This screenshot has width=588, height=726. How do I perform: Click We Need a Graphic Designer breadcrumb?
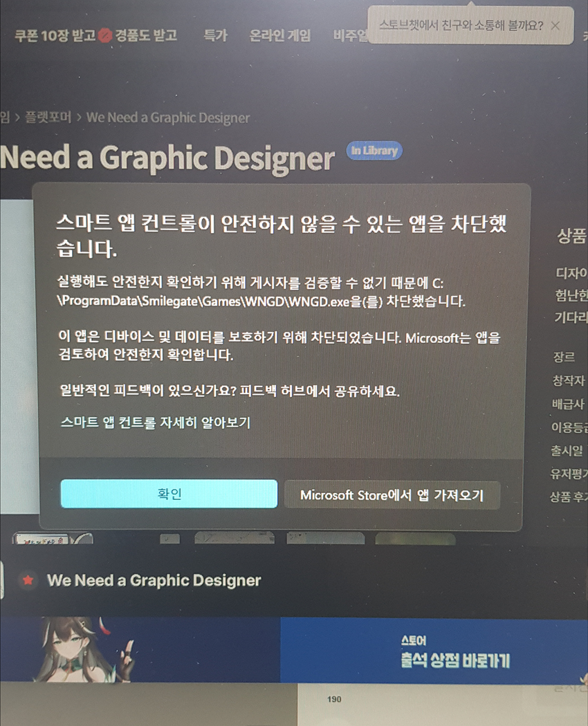click(167, 118)
